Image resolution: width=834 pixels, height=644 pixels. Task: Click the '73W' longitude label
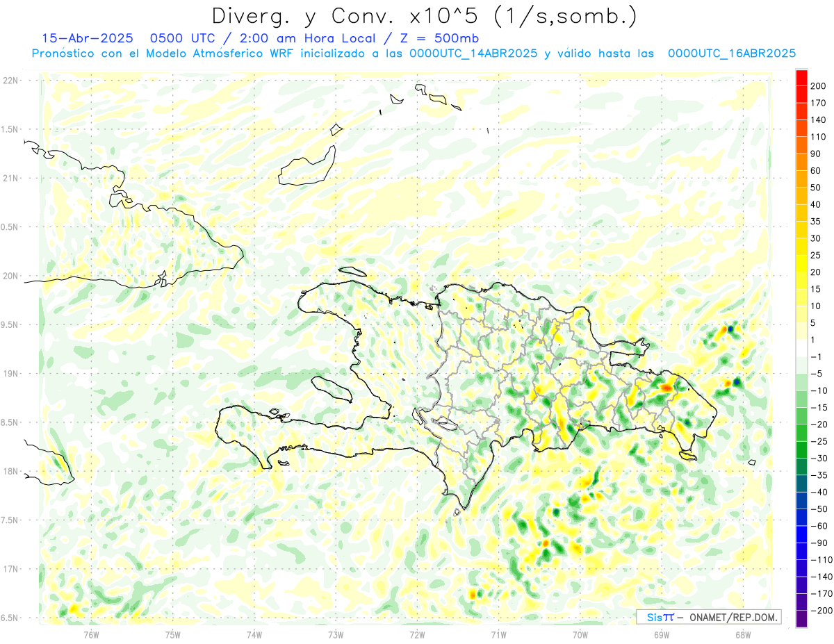(335, 634)
